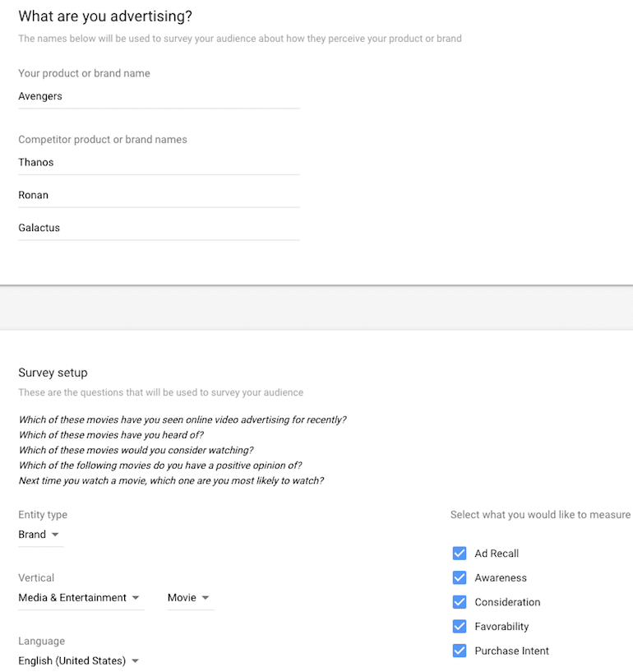The width and height of the screenshot is (633, 672).
Task: Click the Ad Recall label text
Action: [x=497, y=554]
